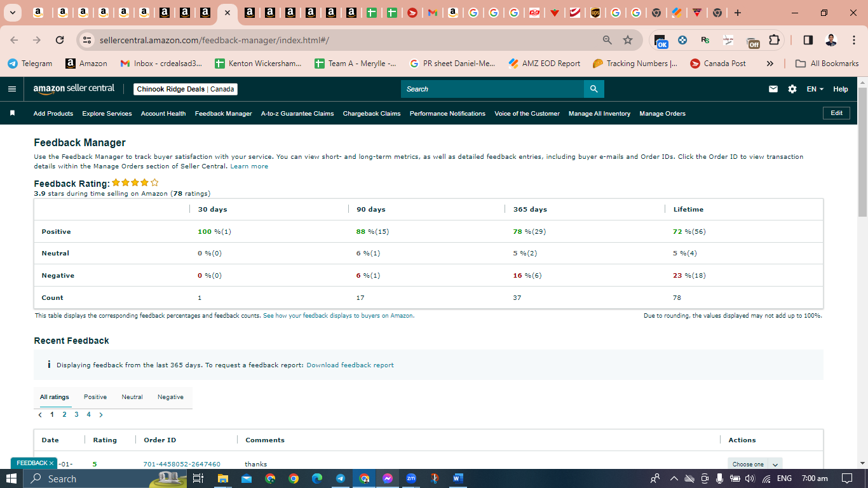Click the Amazon Seller Central logo
The width and height of the screenshot is (868, 488).
click(74, 89)
